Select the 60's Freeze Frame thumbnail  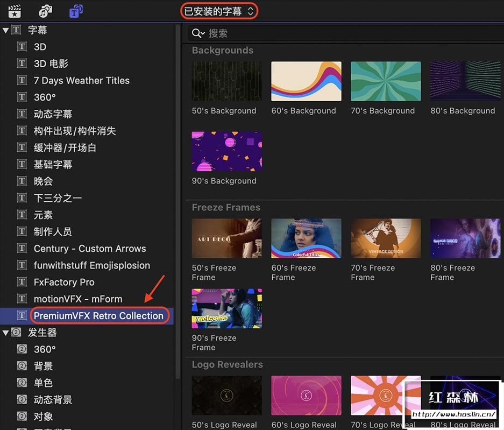(306, 238)
